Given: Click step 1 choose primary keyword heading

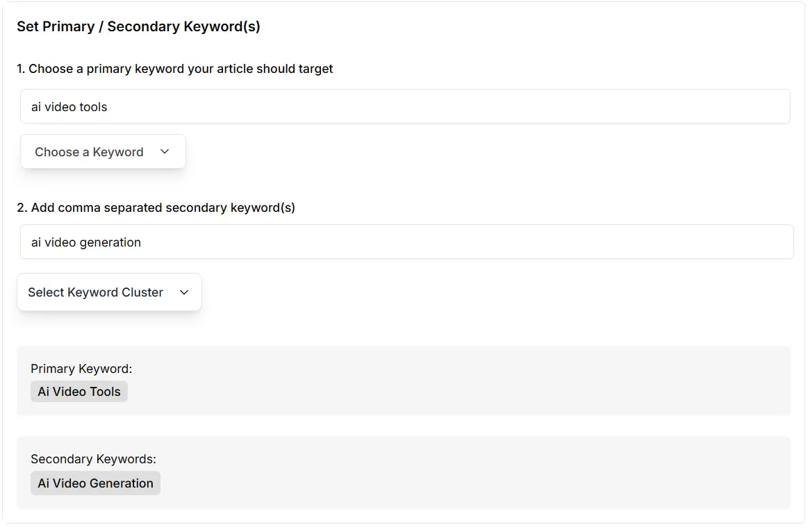Looking at the screenshot, I should coord(174,69).
